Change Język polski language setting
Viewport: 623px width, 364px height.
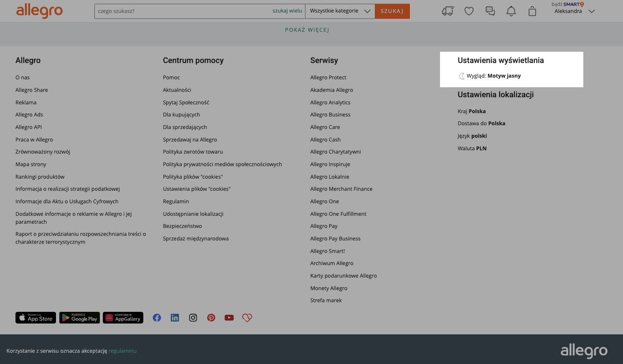(472, 136)
